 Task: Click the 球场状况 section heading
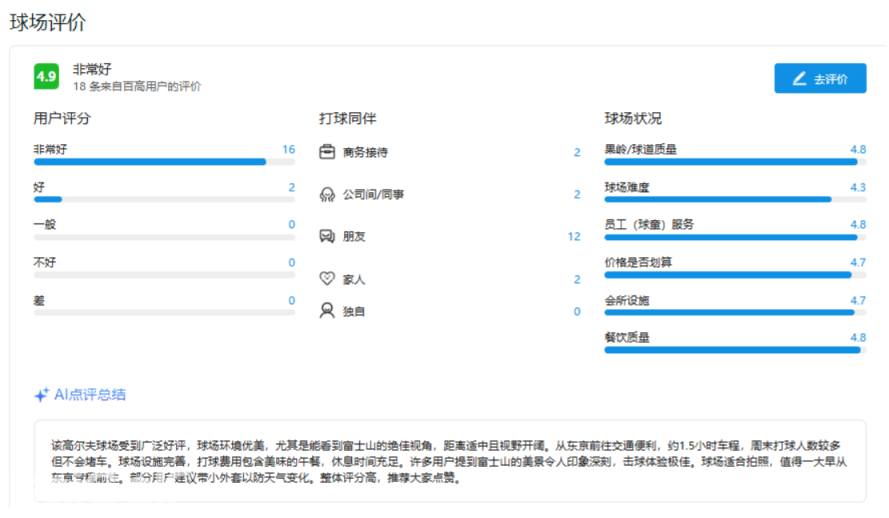tap(633, 118)
